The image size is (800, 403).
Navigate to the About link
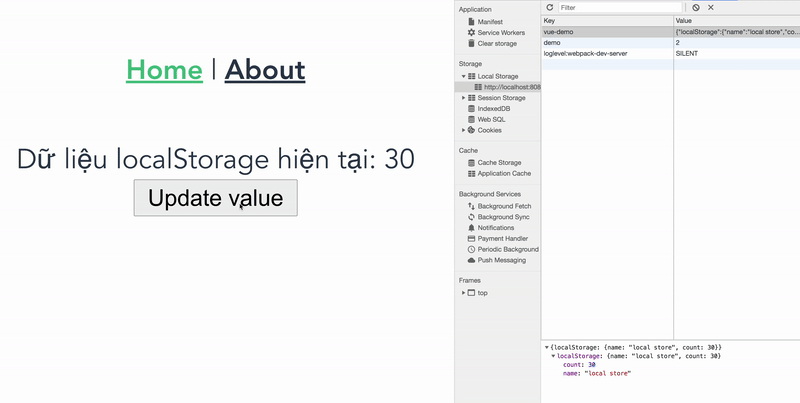265,70
